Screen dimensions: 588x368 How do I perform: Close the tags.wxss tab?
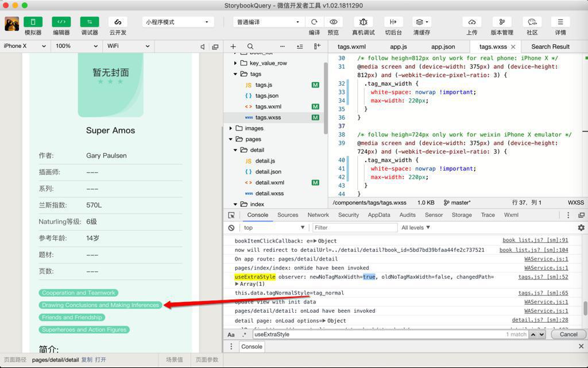pos(513,47)
